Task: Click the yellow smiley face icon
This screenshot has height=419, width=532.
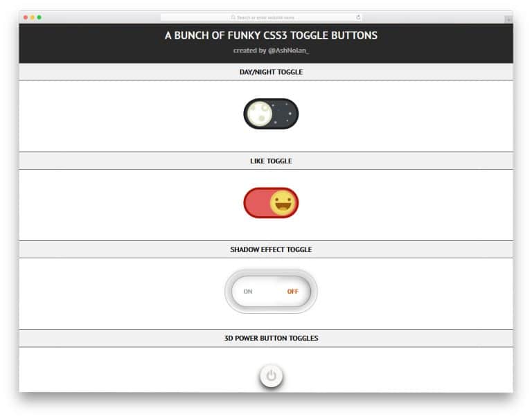Action: click(283, 203)
